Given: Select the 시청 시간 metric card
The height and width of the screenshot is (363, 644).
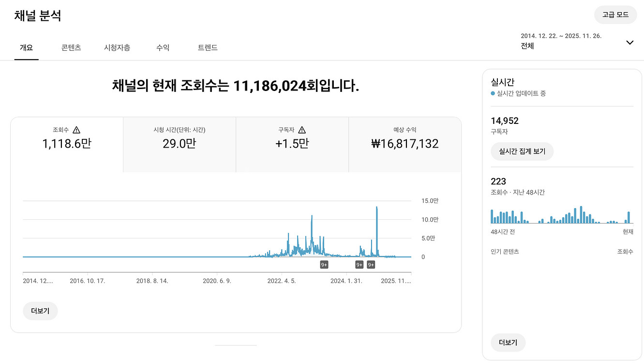Looking at the screenshot, I should (180, 144).
